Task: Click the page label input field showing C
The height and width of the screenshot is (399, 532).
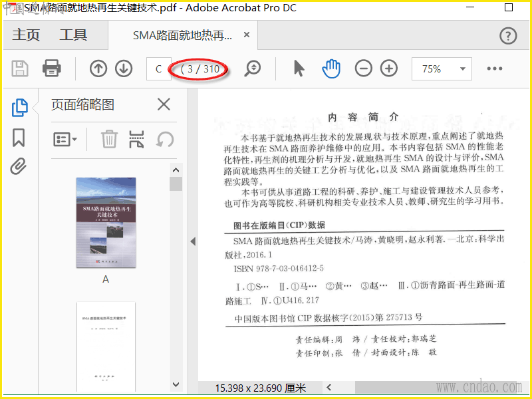Action: 158,69
